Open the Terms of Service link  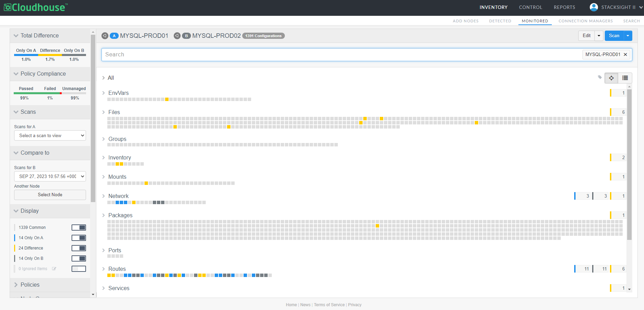click(x=329, y=305)
